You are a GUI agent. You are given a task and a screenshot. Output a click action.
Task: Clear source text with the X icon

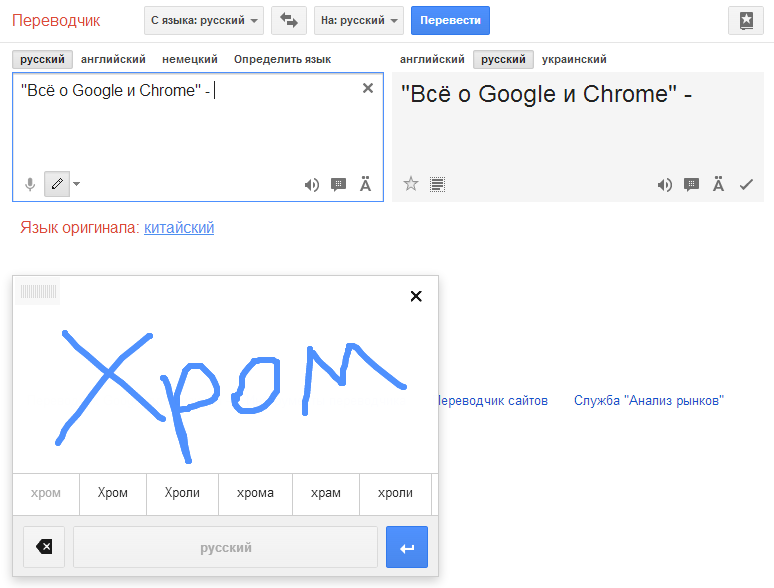pos(368,88)
